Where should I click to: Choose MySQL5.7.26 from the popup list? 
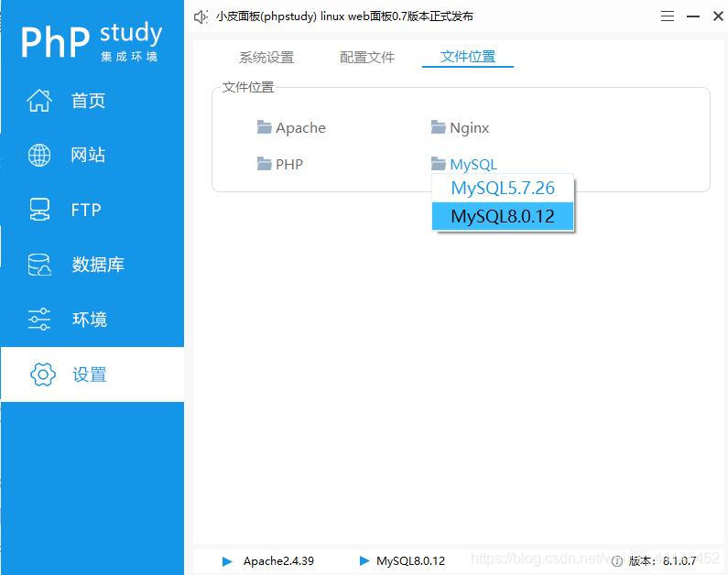[x=503, y=189]
